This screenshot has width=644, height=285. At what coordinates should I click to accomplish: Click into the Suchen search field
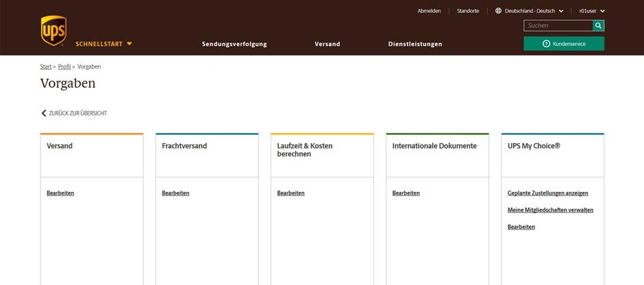(x=558, y=25)
